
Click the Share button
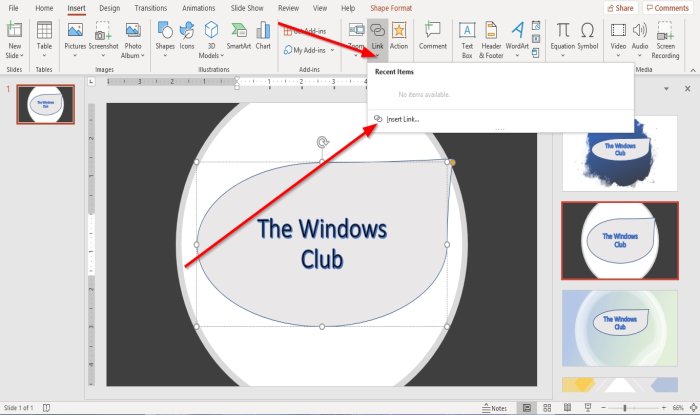pyautogui.click(x=621, y=8)
